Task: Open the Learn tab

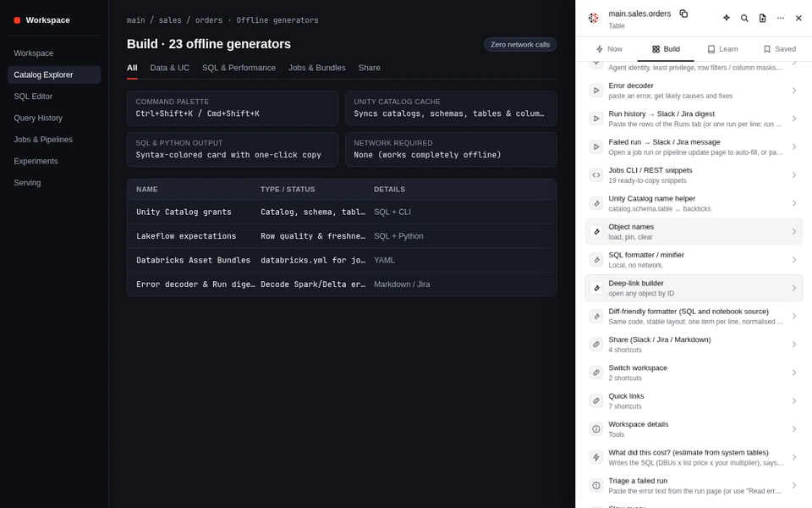Action: tap(722, 49)
